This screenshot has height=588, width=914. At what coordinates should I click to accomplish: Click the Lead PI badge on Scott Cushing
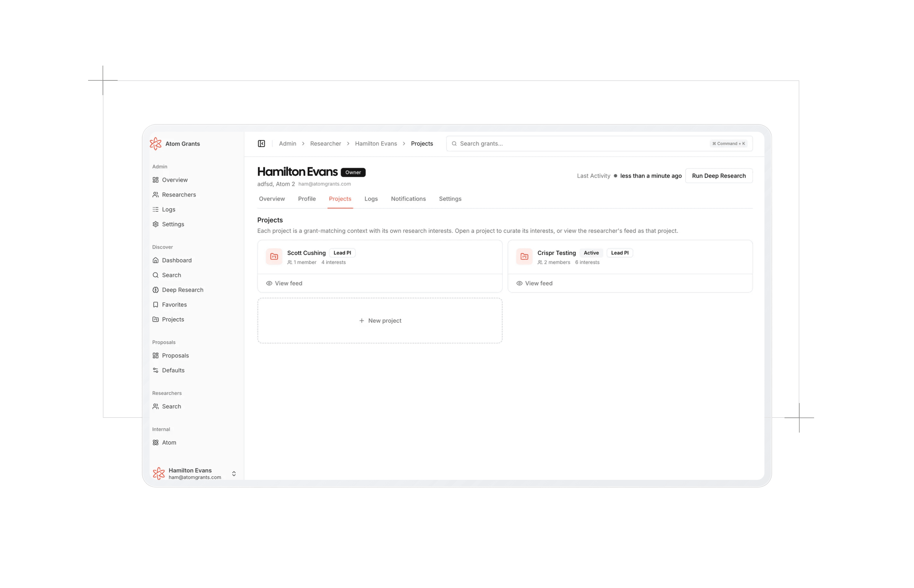click(x=342, y=253)
